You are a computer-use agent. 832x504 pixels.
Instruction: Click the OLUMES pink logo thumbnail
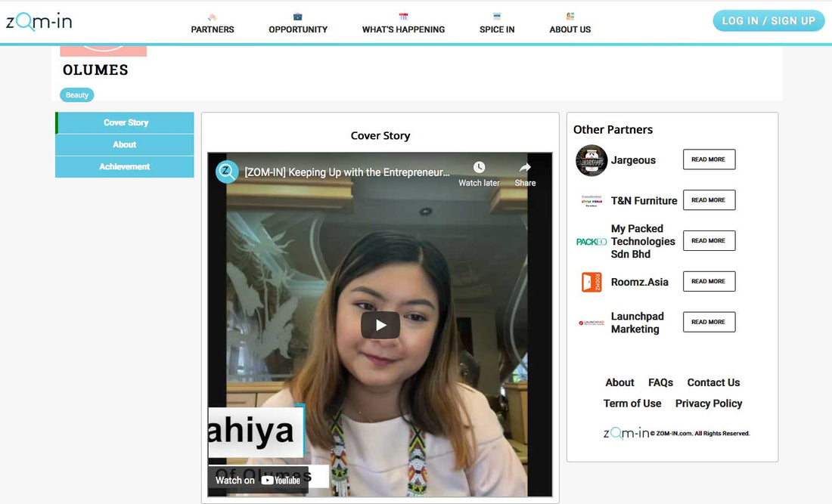tap(104, 51)
